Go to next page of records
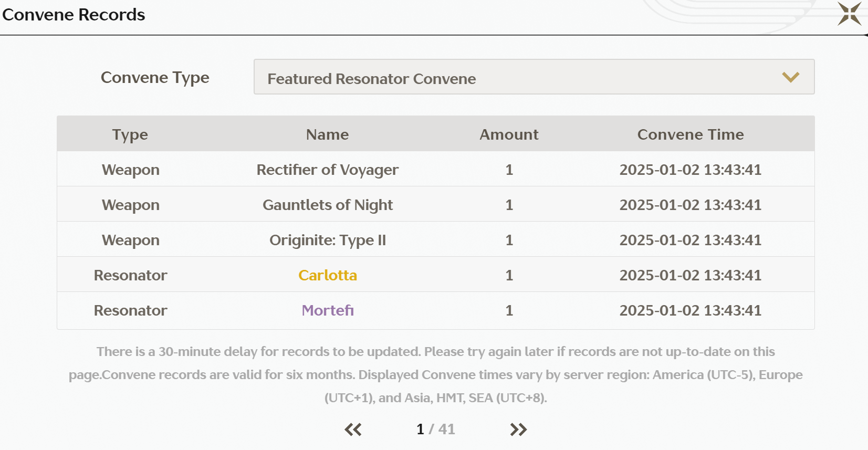 coord(518,430)
